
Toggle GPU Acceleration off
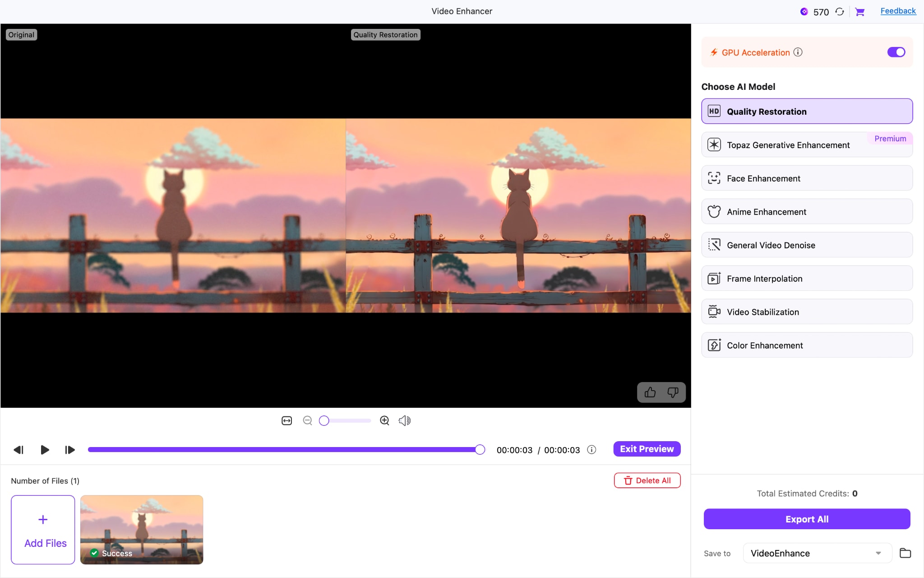tap(896, 52)
